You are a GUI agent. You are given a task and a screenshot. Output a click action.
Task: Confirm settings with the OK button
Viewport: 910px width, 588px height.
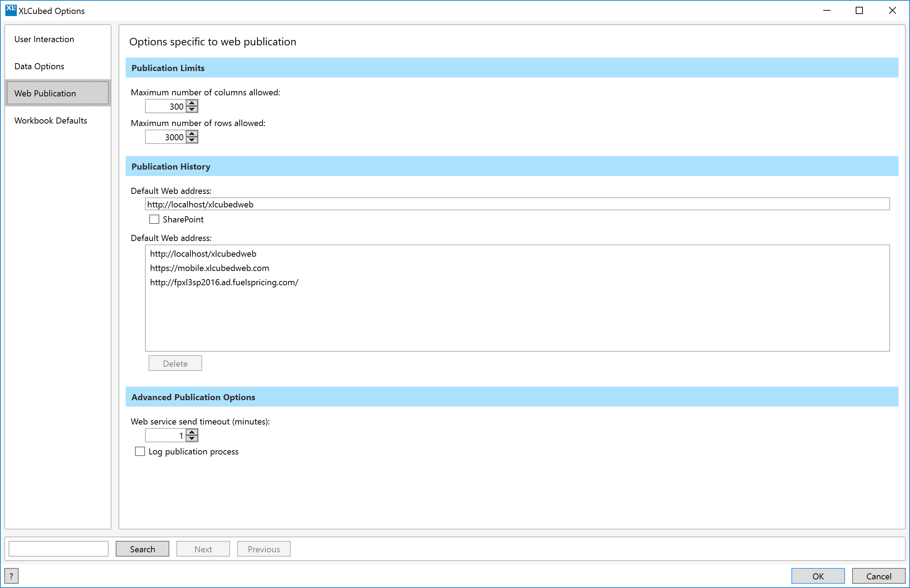point(817,576)
